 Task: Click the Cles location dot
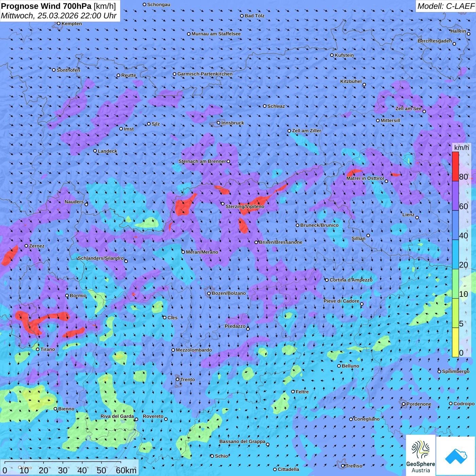tap(165, 318)
